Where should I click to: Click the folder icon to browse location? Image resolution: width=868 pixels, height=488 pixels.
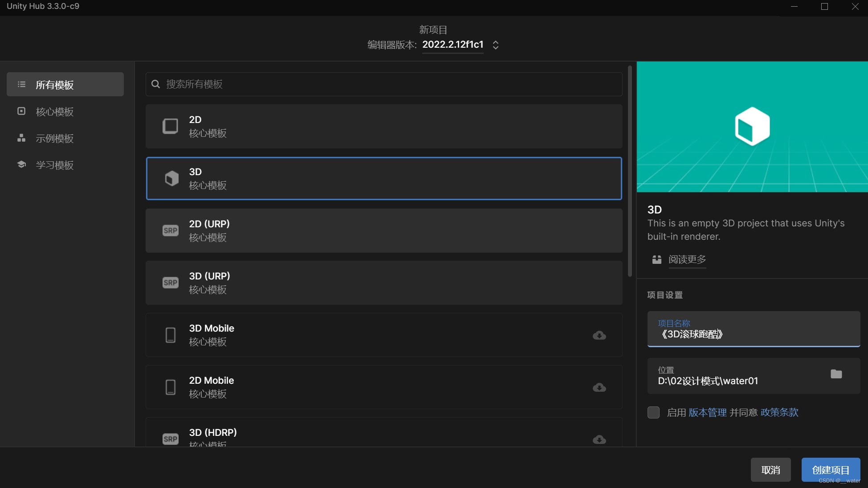tap(836, 374)
